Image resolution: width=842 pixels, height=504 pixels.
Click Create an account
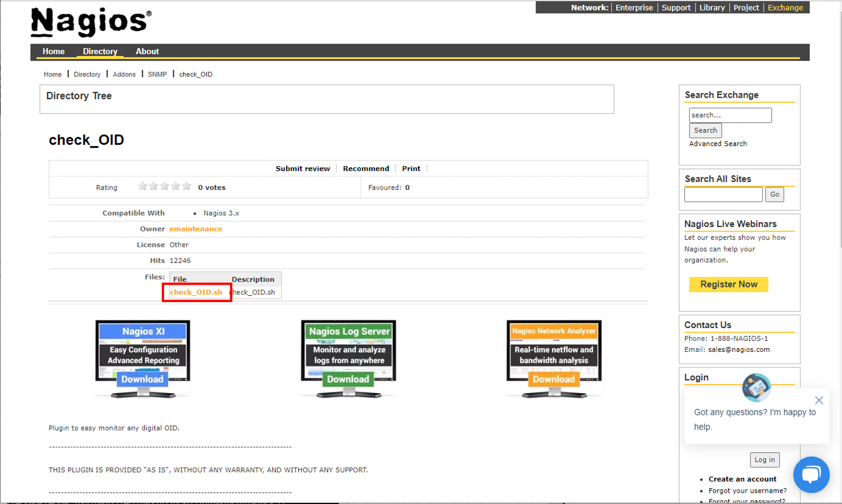tap(742, 479)
